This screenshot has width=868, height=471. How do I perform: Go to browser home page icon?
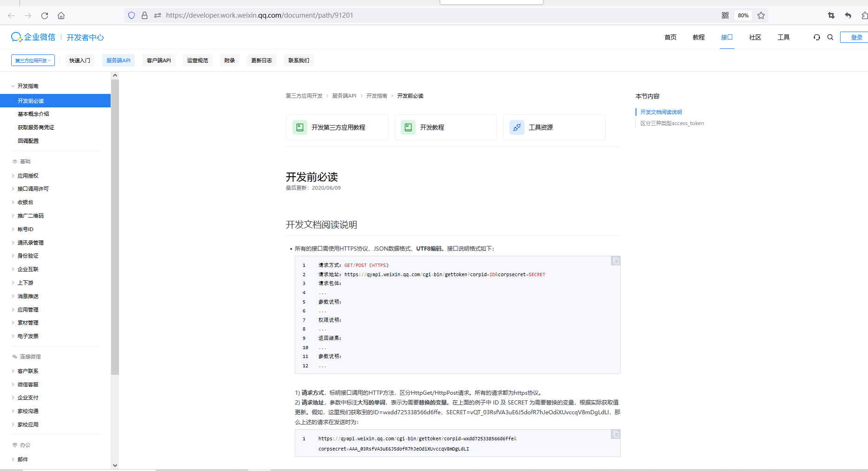(x=61, y=15)
